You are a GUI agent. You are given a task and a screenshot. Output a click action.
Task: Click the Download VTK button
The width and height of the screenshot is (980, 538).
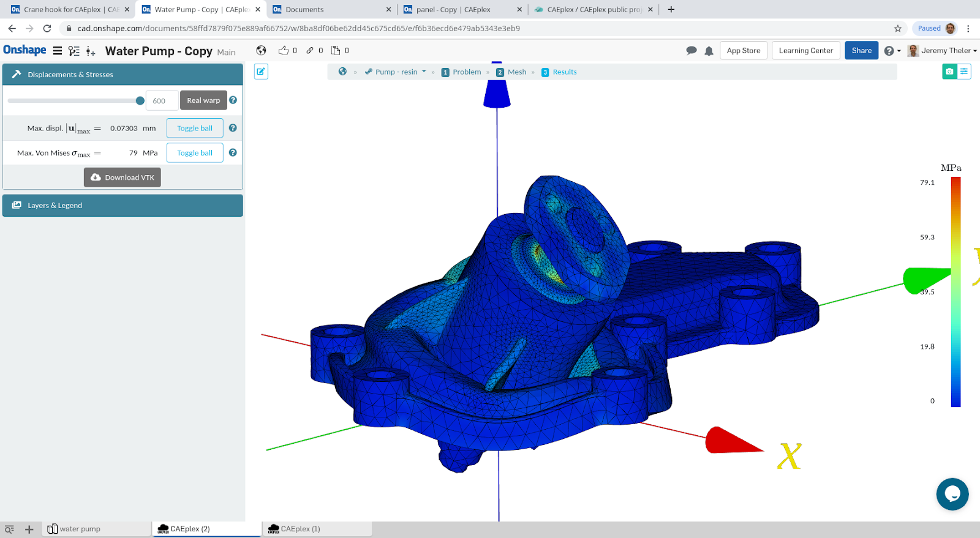(x=123, y=177)
